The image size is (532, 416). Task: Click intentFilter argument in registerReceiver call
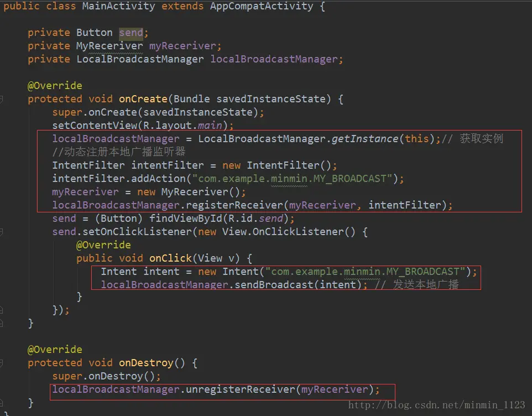pos(405,205)
